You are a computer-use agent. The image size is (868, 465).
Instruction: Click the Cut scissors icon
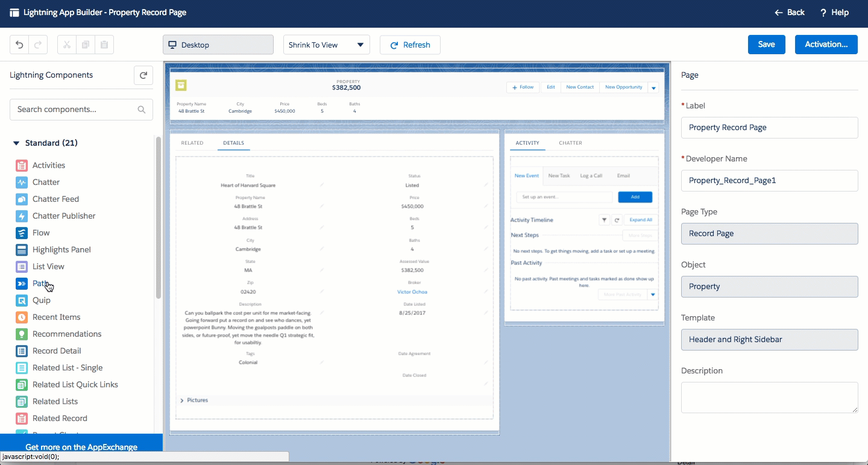coord(67,45)
